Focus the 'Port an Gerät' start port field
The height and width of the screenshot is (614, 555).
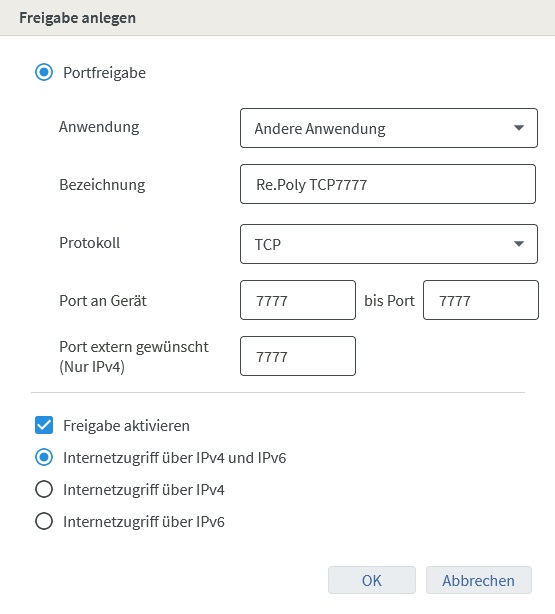298,300
